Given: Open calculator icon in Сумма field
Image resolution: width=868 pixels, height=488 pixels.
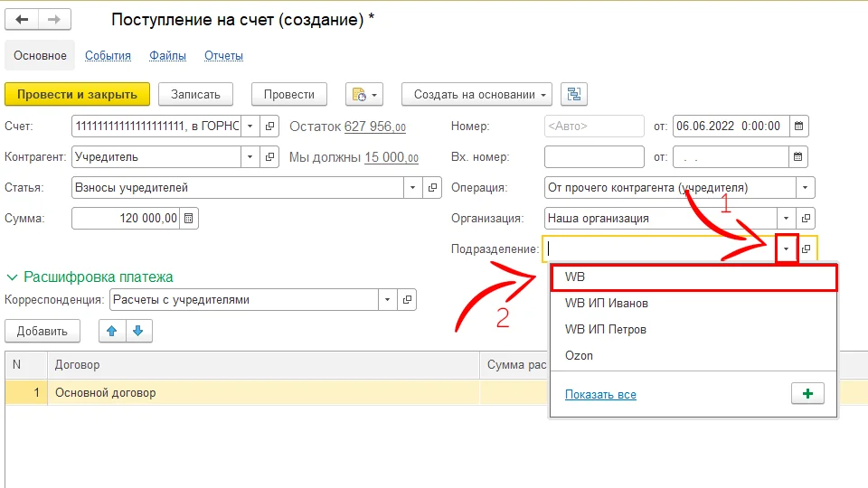Looking at the screenshot, I should tap(188, 218).
